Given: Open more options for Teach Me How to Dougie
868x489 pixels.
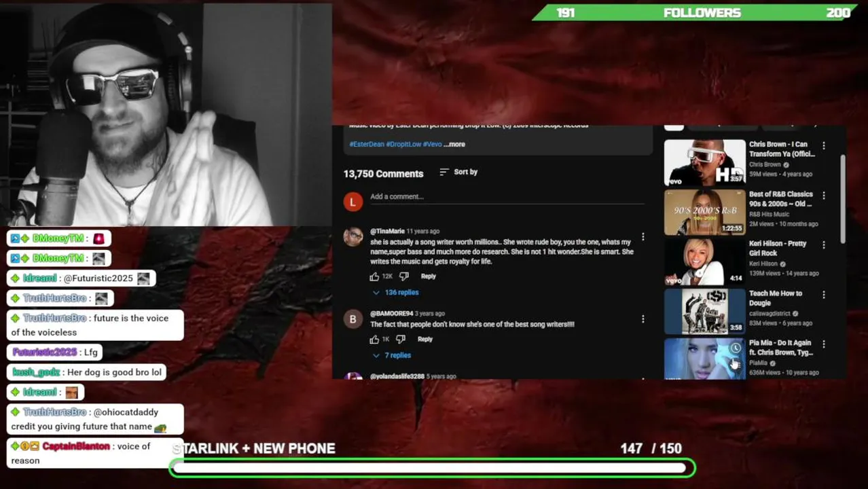Looking at the screenshot, I should [x=824, y=295].
